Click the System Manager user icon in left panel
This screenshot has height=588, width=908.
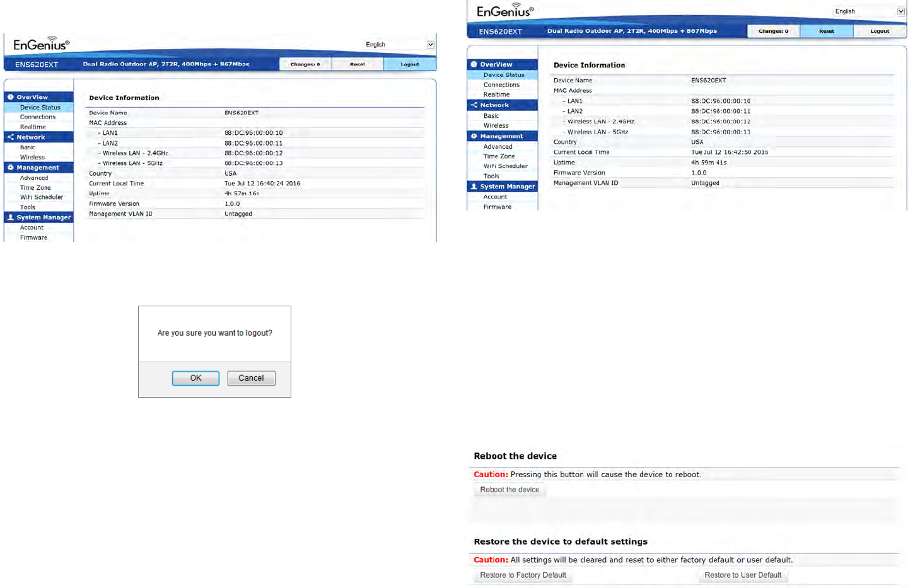[x=10, y=217]
